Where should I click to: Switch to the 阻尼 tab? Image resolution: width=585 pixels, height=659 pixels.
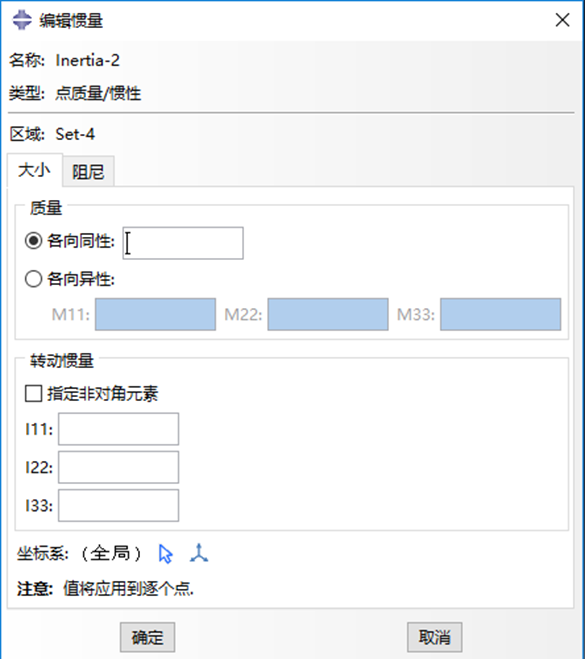click(88, 171)
